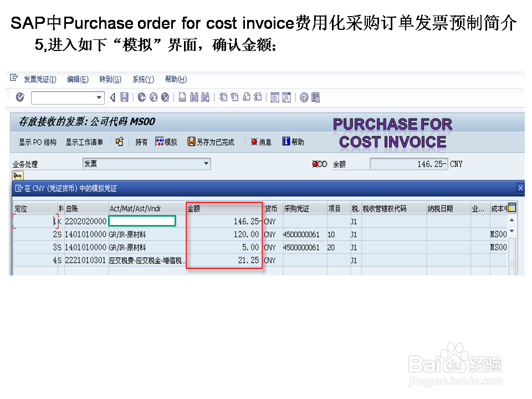
Task: Click the Save icon in the standard toolbar
Action: point(123,97)
